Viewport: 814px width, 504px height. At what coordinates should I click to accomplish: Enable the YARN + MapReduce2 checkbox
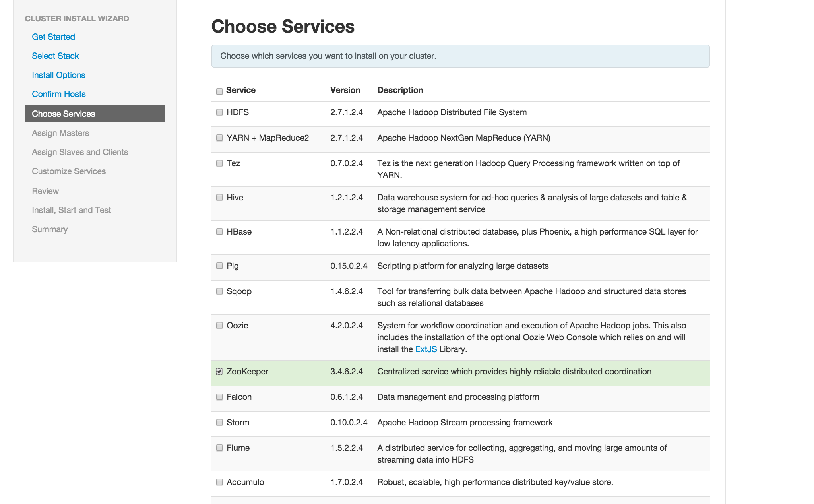pyautogui.click(x=219, y=138)
